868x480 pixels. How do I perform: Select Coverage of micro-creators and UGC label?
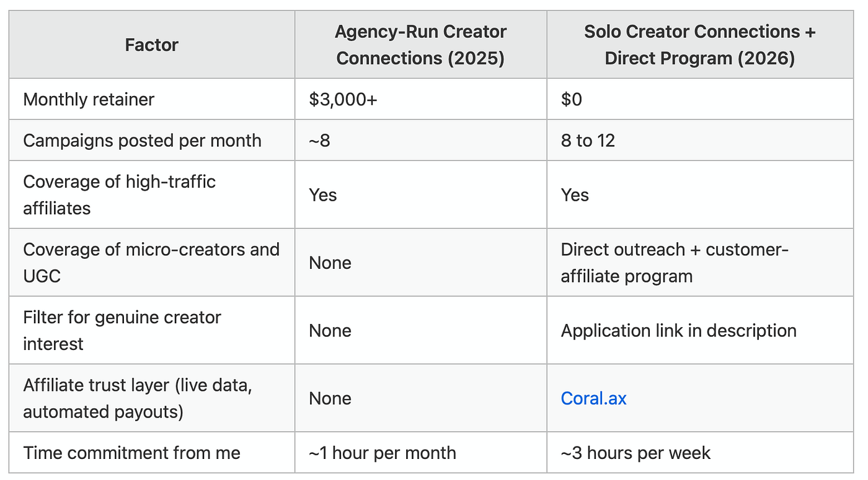(x=151, y=263)
